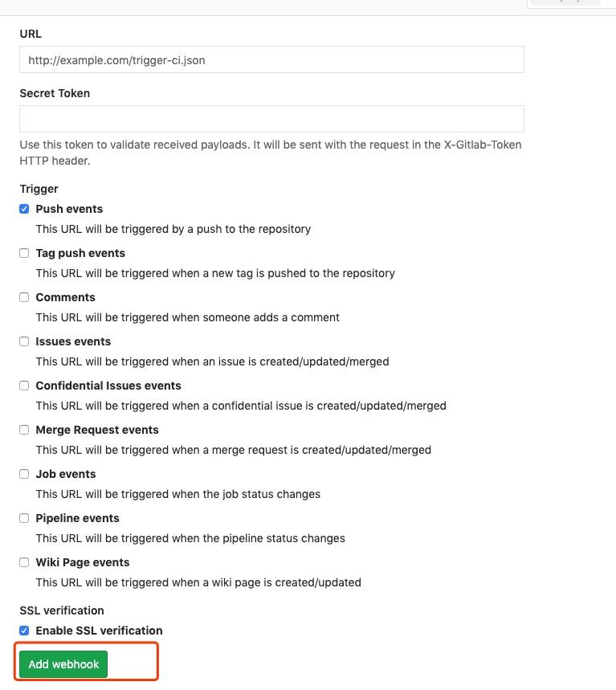
Task: Check the Issues events checkbox
Action: coord(24,341)
